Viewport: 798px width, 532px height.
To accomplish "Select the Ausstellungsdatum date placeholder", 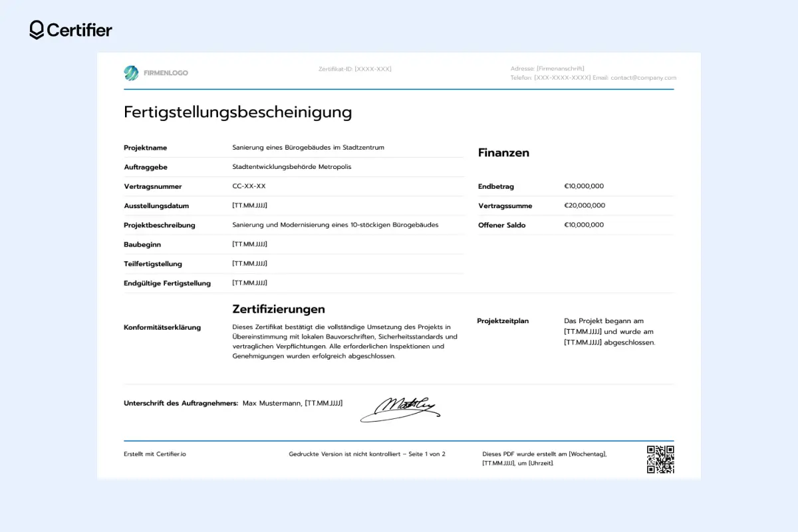I will pos(249,205).
